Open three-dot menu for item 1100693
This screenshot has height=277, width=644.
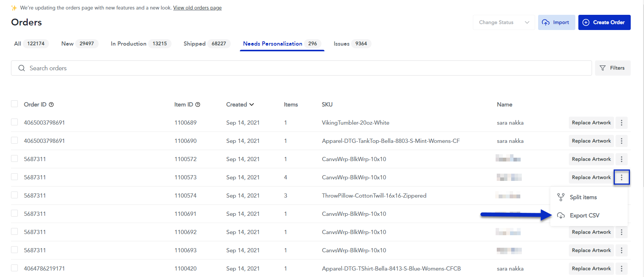click(621, 250)
